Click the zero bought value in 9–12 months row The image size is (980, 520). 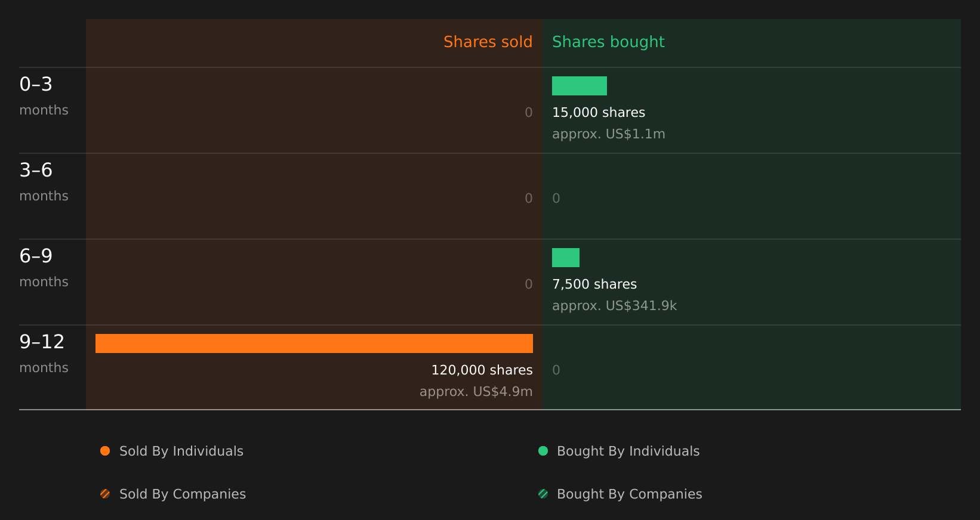tap(556, 370)
